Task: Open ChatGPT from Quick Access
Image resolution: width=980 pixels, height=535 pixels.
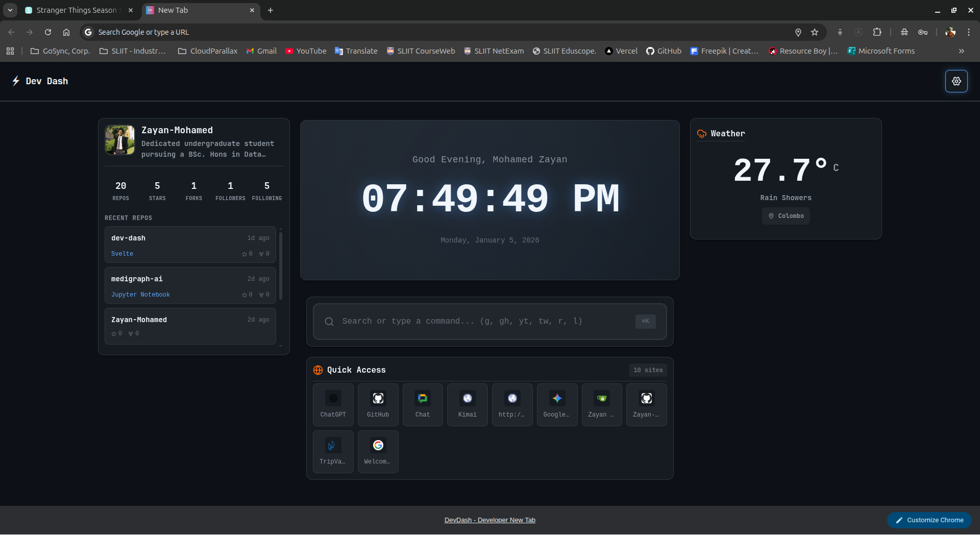Action: [333, 404]
